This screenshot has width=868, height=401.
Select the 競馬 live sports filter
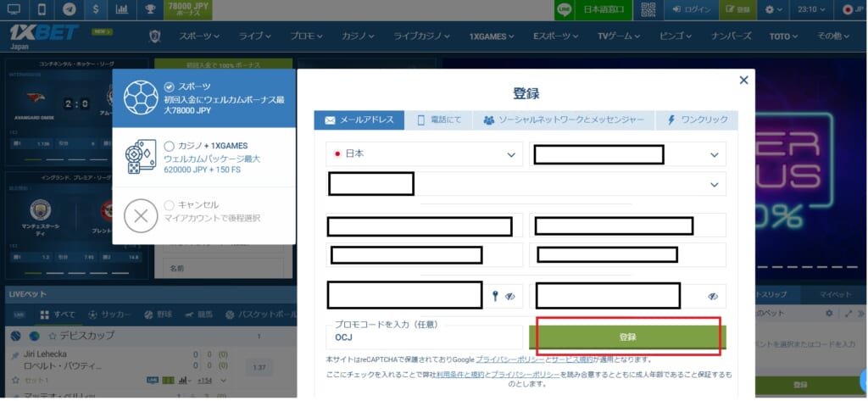point(199,315)
